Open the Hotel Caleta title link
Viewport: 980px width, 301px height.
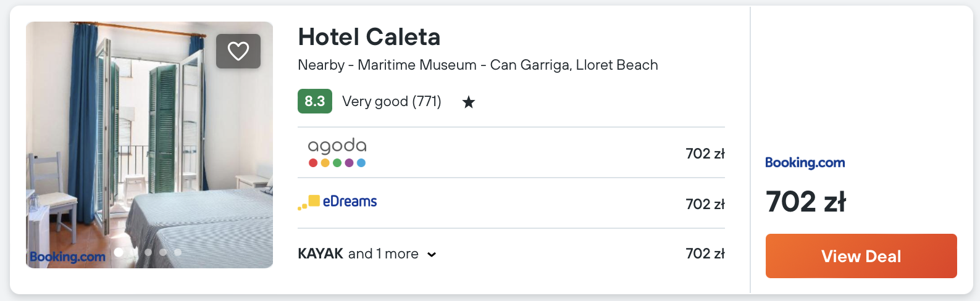[x=369, y=37]
